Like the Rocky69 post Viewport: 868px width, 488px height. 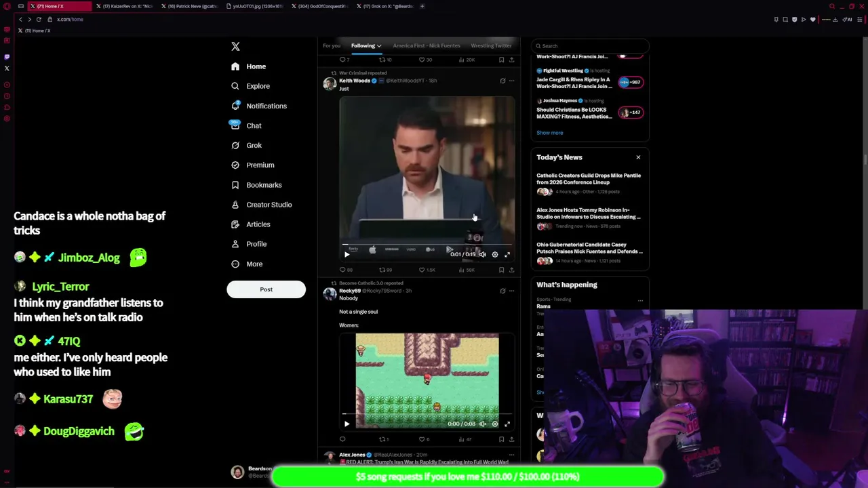422,439
